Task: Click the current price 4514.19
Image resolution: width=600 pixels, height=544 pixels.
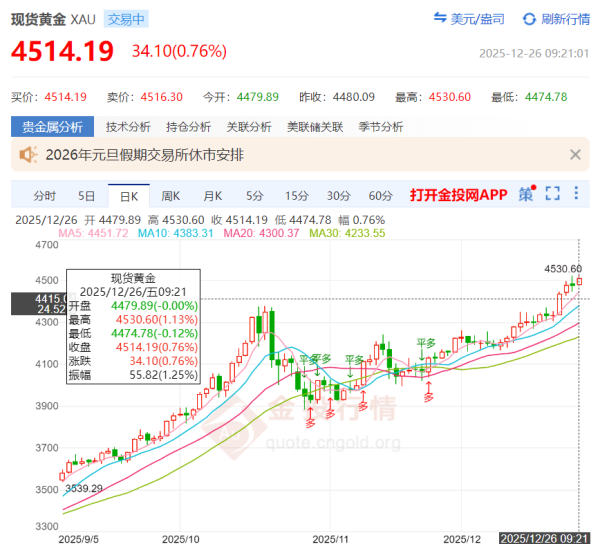Action: [62, 51]
